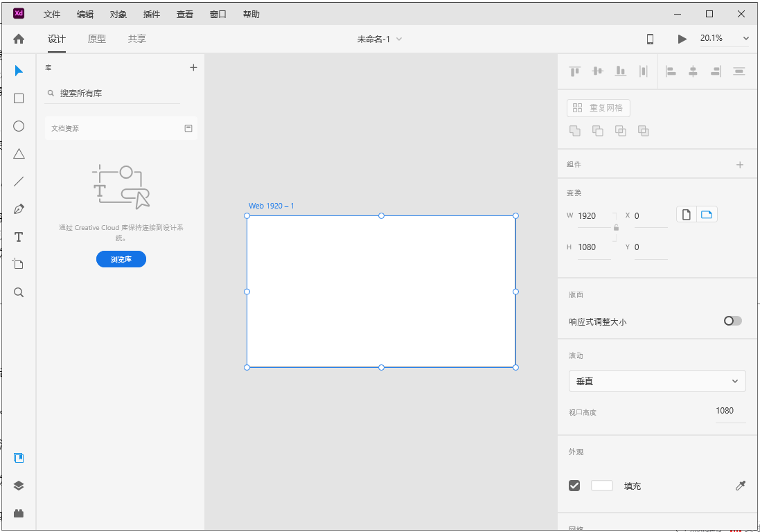Click the boolean Exclude overlap icon
This screenshot has height=532, width=760.
pos(643,131)
